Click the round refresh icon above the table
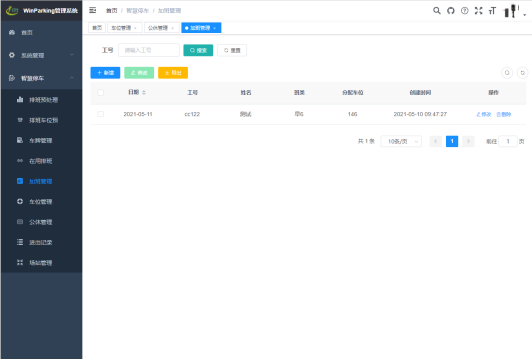The image size is (532, 360). tap(522, 73)
